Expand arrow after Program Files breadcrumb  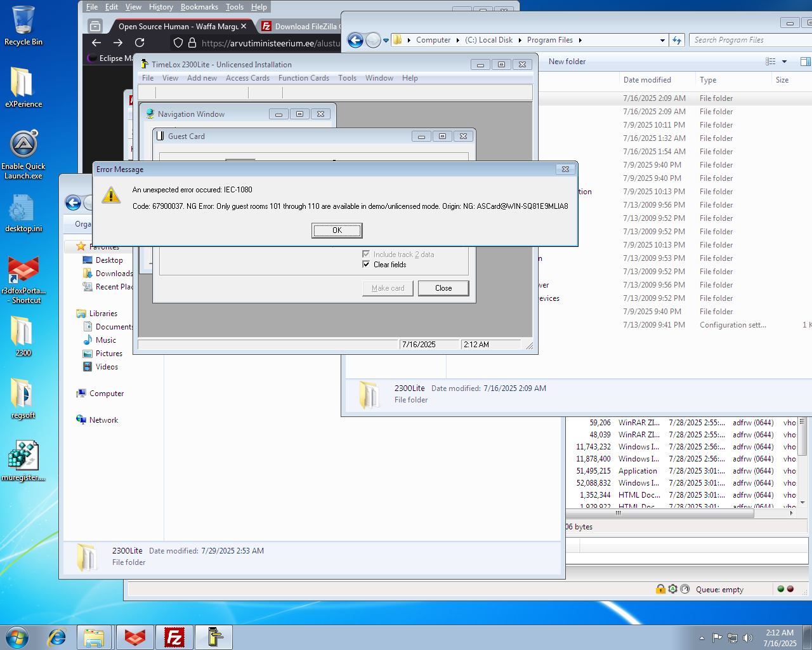pyautogui.click(x=580, y=40)
